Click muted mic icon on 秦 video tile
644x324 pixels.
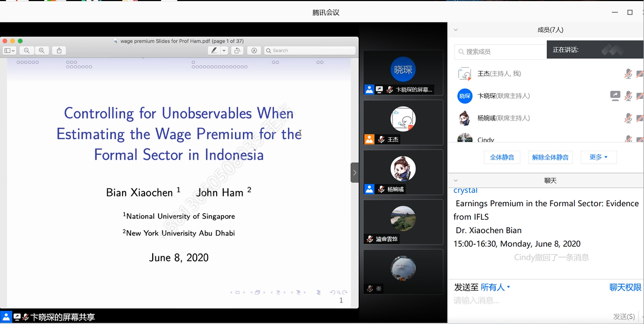pyautogui.click(x=370, y=288)
